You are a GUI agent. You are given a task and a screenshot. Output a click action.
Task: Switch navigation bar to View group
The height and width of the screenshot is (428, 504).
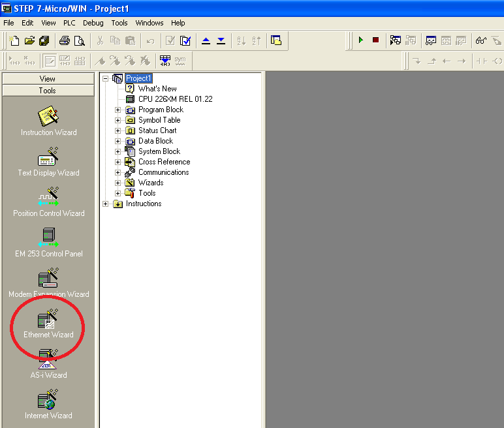coord(48,79)
